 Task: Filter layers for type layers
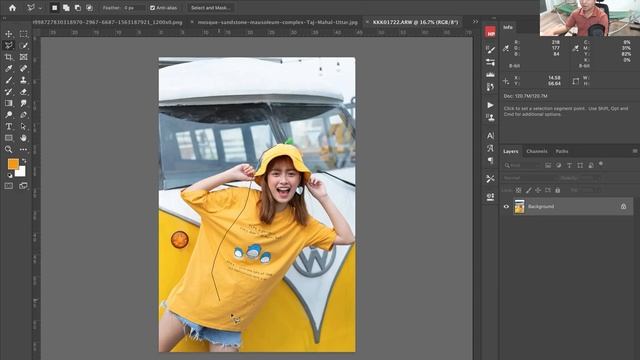pyautogui.click(x=569, y=165)
